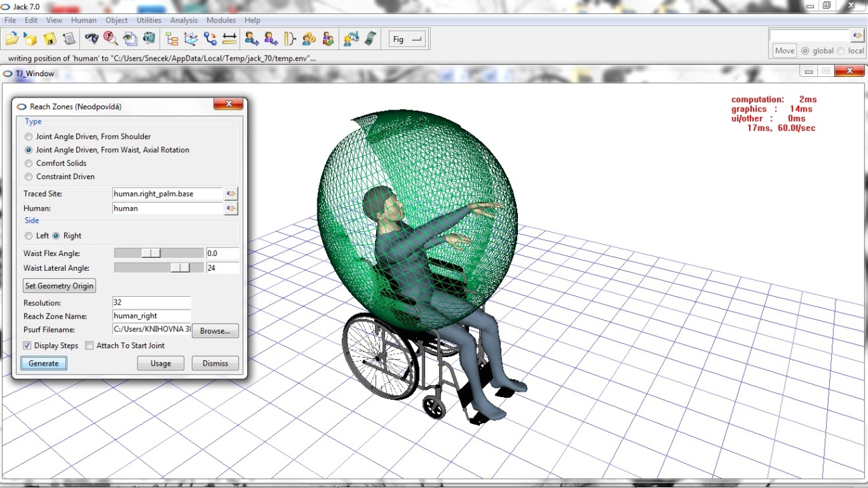The width and height of the screenshot is (868, 488).
Task: Click the Waist Lateral Angle value field
Action: [223, 268]
